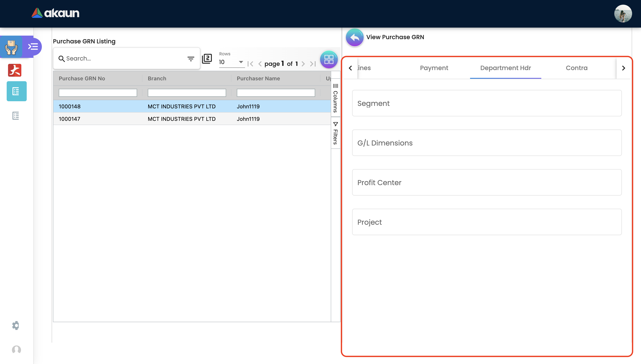Click the Segment field
This screenshot has height=364, width=641.
487,103
